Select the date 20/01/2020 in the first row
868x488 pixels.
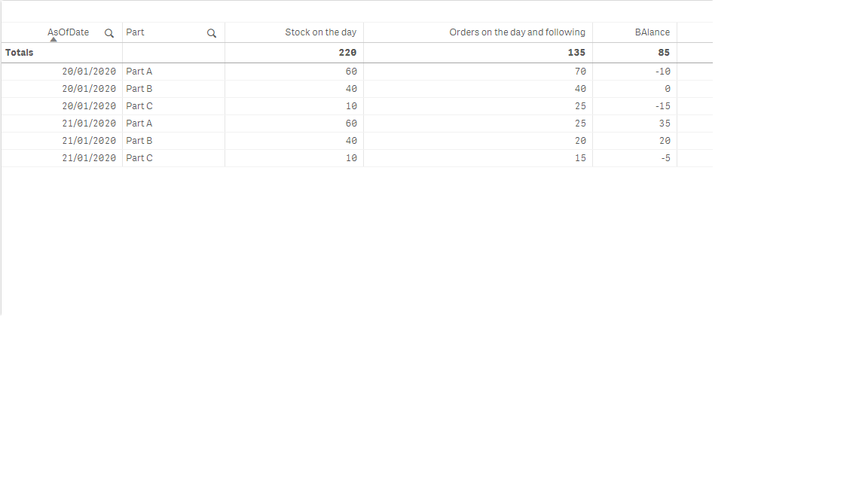coord(89,71)
